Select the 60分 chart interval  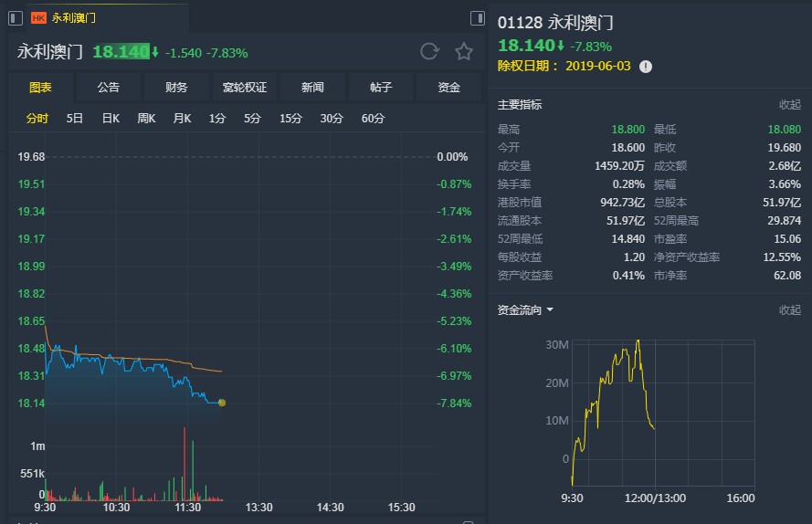[x=373, y=119]
